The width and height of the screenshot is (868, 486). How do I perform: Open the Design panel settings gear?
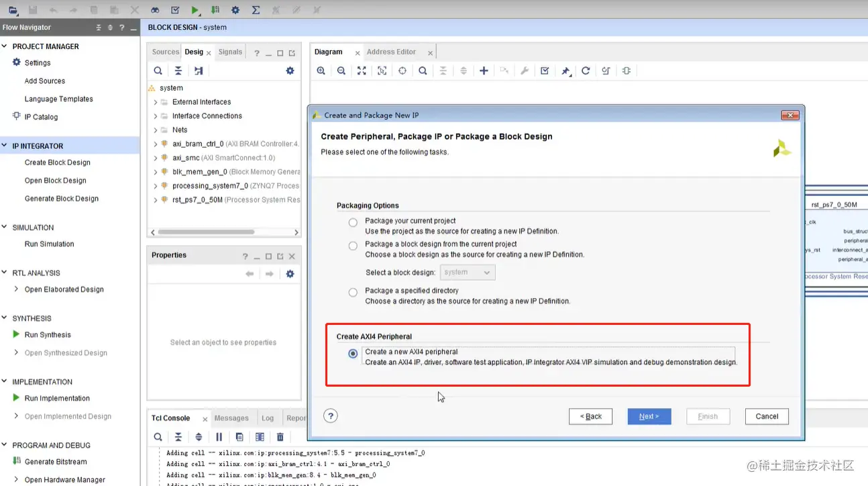(x=290, y=70)
